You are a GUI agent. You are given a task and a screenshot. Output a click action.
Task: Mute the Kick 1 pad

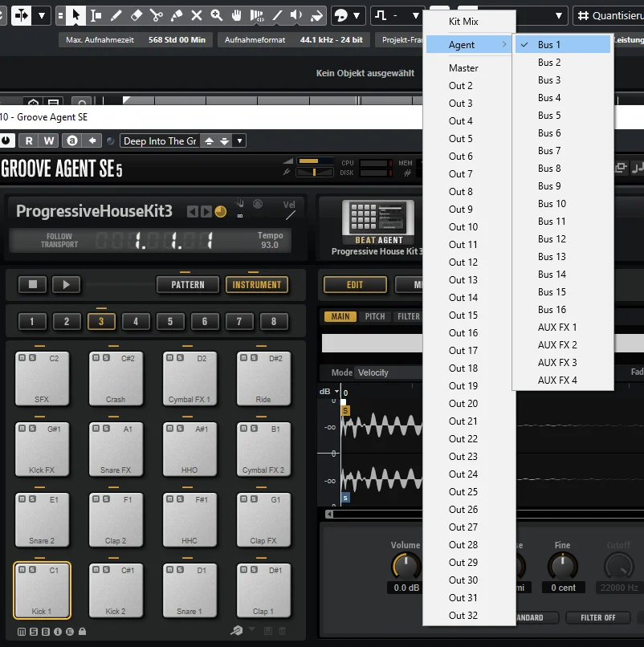point(22,569)
